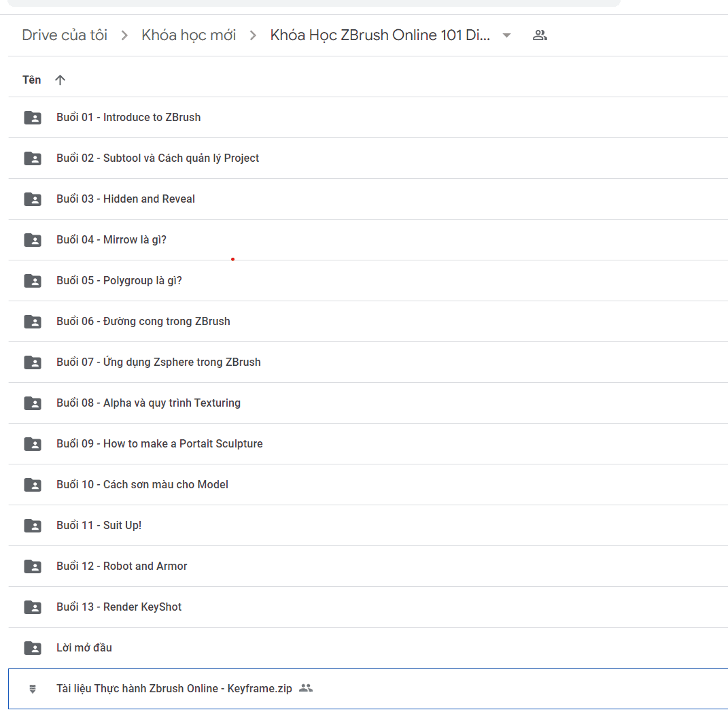This screenshot has height=712, width=728.
Task: Click Khóa Học ZBrush Online 101 breadcrumb title
Action: (x=380, y=35)
